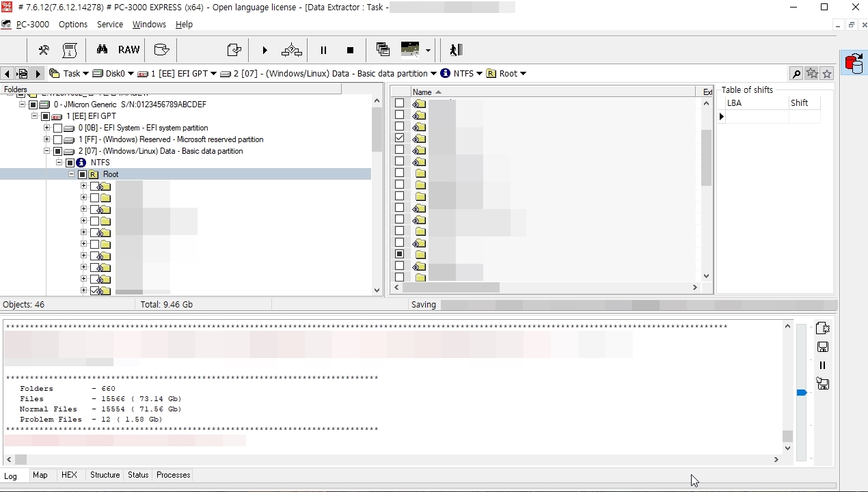Expand the 1 [FF] Reserved partition node
The image size is (868, 492).
[x=46, y=139]
